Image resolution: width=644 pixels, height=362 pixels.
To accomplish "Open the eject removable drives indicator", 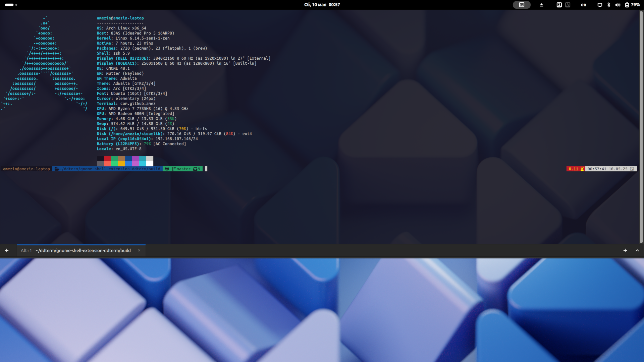I will [541, 5].
